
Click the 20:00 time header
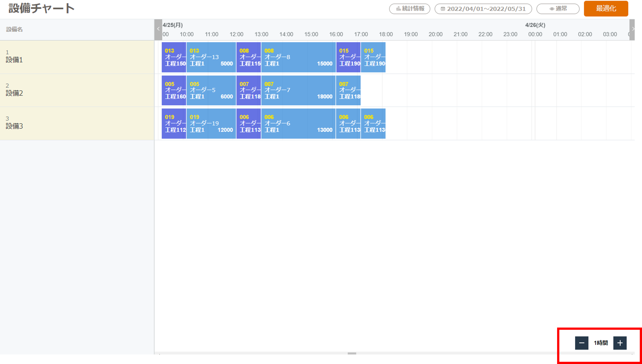point(435,34)
